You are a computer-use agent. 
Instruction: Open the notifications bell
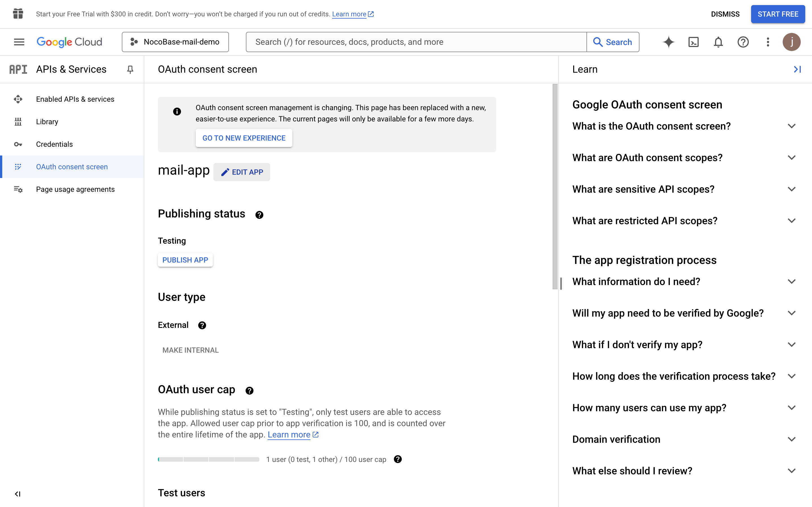[718, 42]
